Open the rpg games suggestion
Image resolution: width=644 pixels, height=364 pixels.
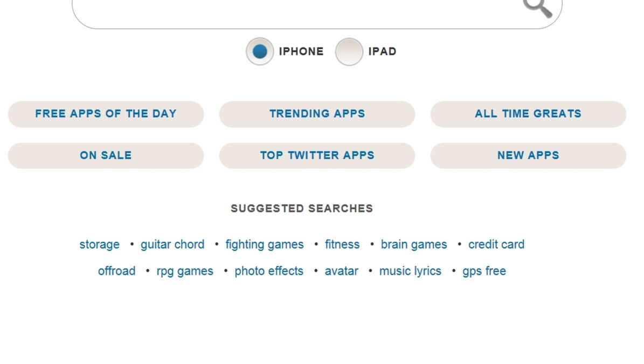tap(184, 271)
